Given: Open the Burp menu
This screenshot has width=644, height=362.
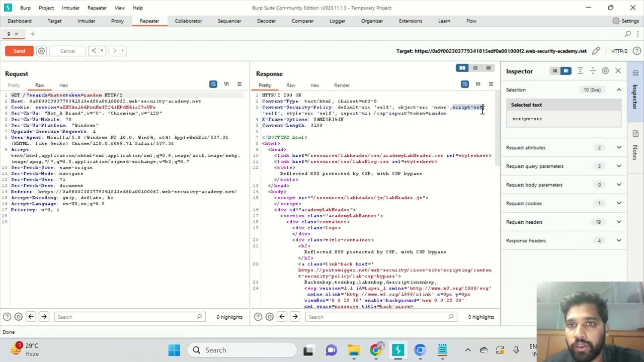Looking at the screenshot, I should pyautogui.click(x=25, y=8).
